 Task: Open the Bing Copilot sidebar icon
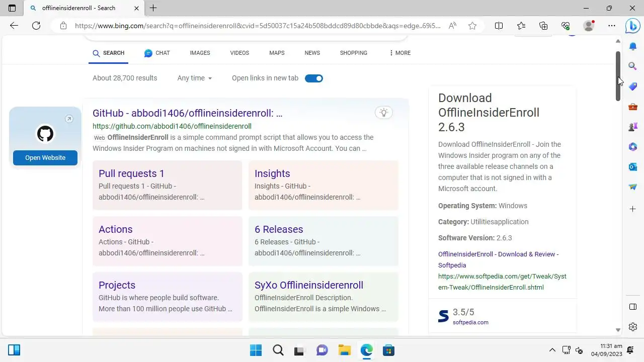[x=632, y=26]
